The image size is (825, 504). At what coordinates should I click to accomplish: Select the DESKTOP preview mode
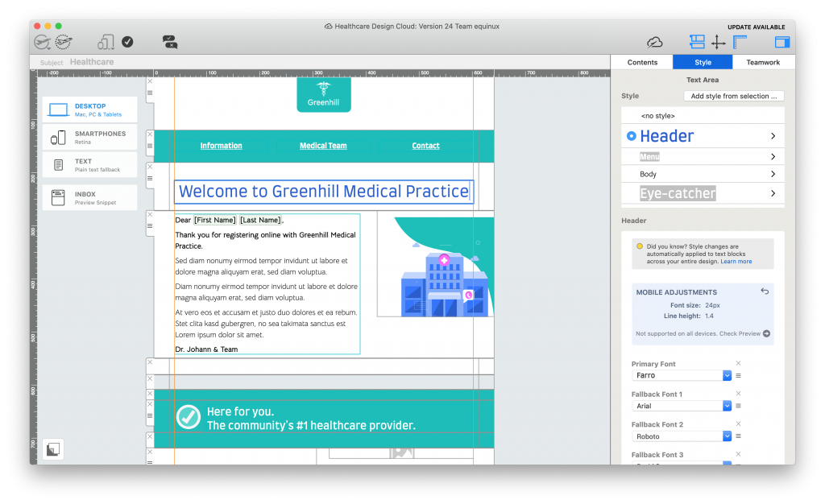(x=90, y=109)
